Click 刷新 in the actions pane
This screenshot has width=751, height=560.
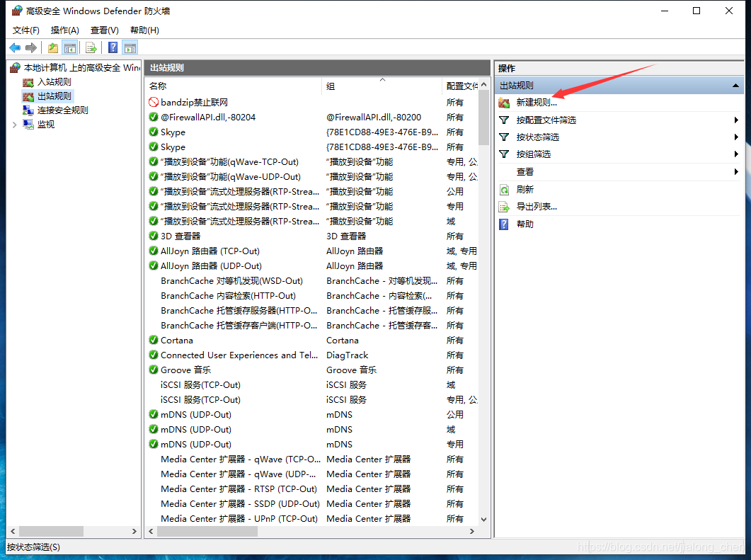pyautogui.click(x=525, y=190)
